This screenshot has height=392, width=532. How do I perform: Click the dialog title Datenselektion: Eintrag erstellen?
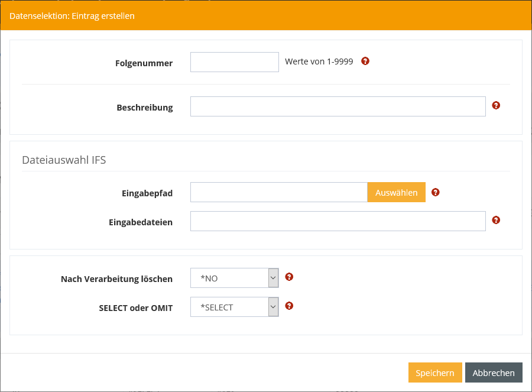72,16
